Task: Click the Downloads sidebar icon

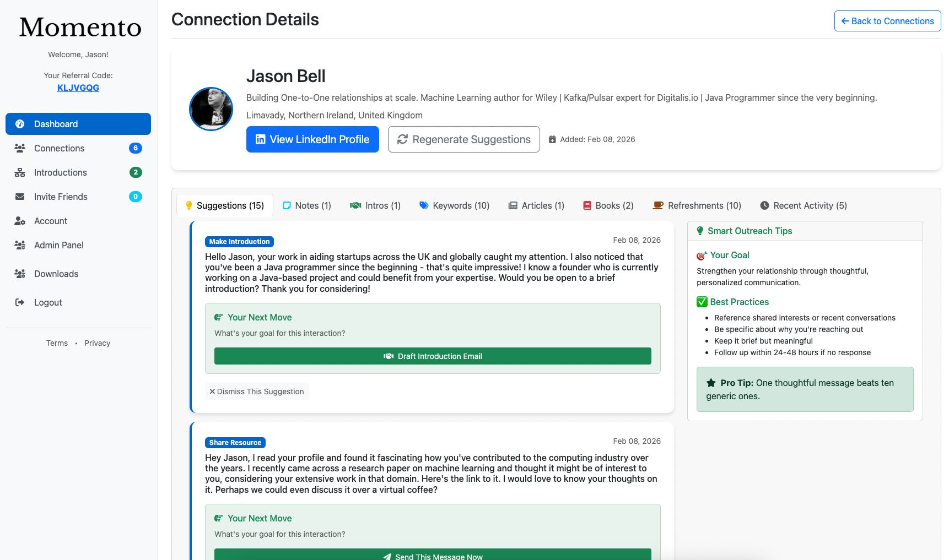Action: (x=20, y=274)
